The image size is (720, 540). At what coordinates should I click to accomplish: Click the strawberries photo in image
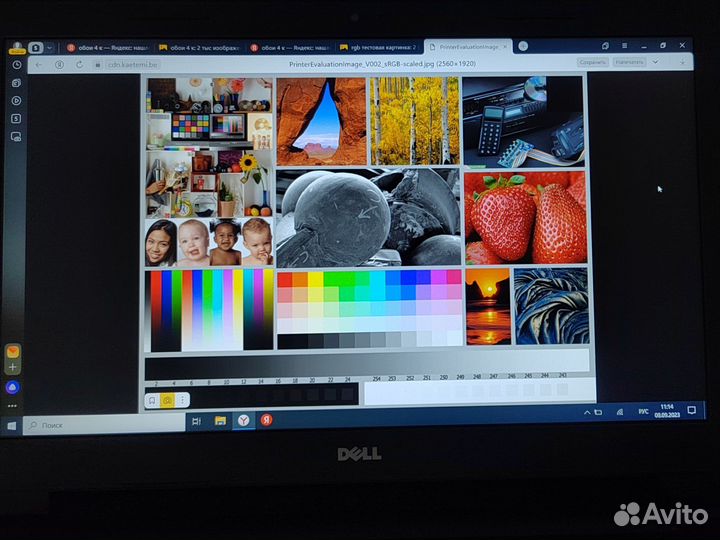point(524,218)
